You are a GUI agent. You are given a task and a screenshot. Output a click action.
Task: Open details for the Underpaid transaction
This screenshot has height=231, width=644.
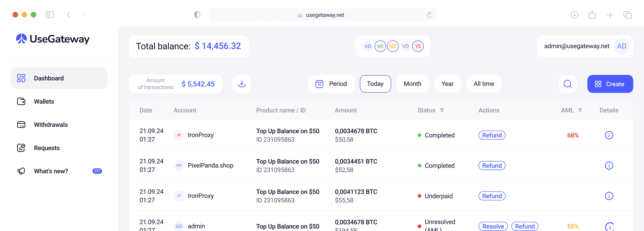tap(609, 196)
